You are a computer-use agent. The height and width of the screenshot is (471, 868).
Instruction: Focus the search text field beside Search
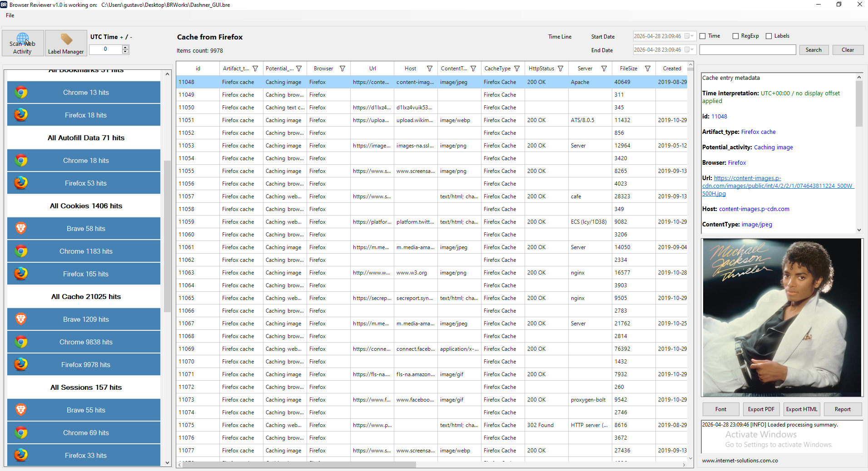pos(748,50)
